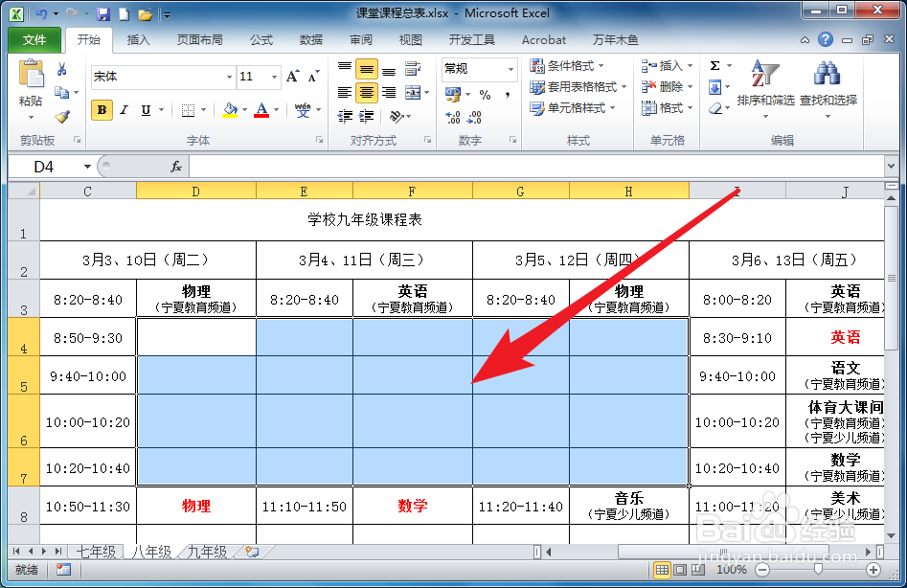This screenshot has width=907, height=588.
Task: Toggle italic formatting
Action: 123,111
